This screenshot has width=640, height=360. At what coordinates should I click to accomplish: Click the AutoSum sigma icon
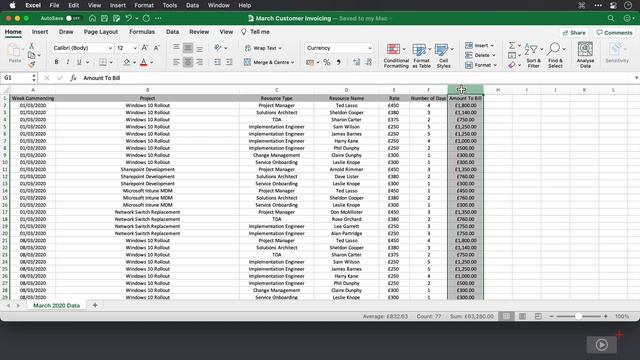(511, 45)
